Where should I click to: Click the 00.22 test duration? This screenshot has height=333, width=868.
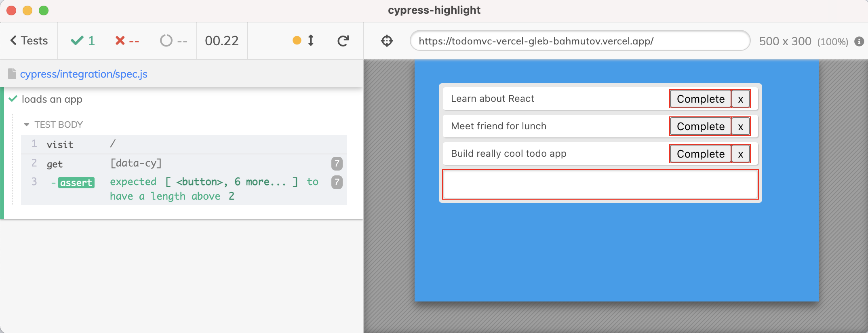click(221, 41)
